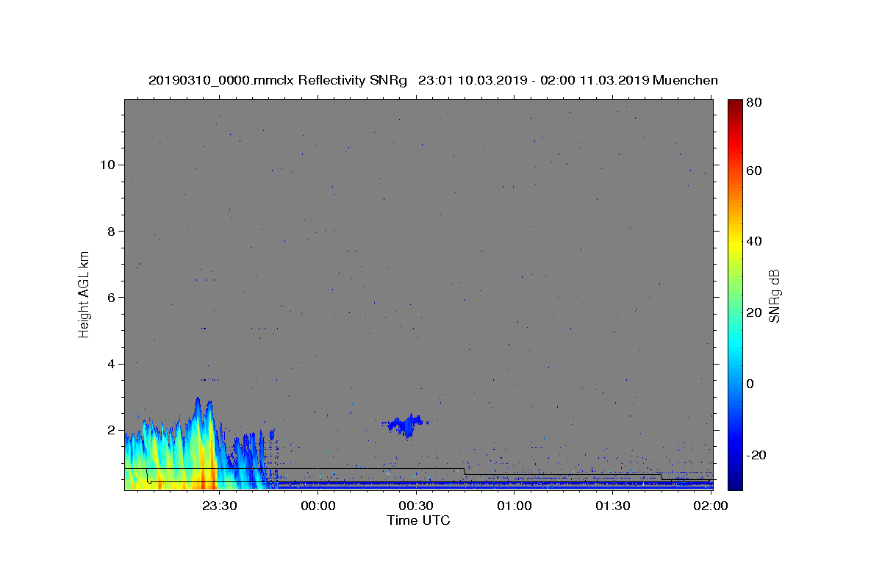Click the dark red top of colorbar
Image resolution: width=882 pixels, height=588 pixels.
point(735,105)
